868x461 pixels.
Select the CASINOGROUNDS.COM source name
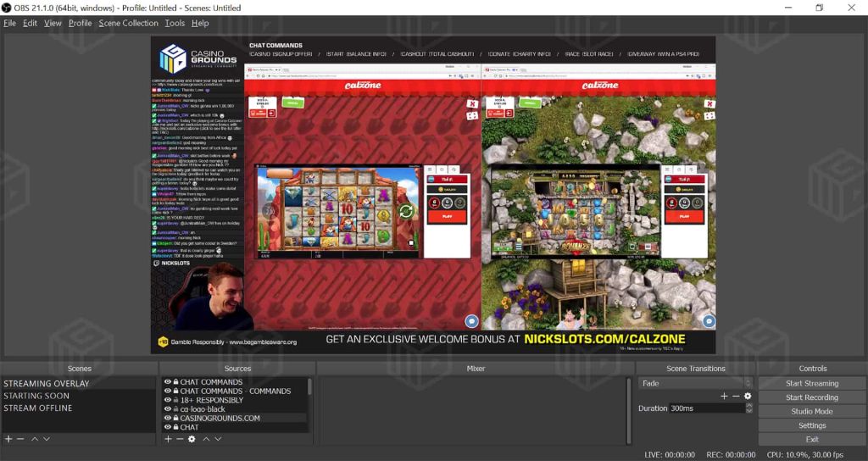pyautogui.click(x=220, y=418)
